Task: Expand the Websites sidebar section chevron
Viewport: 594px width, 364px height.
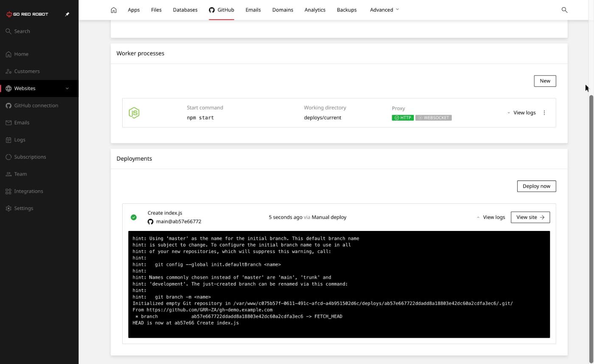Action: click(67, 89)
